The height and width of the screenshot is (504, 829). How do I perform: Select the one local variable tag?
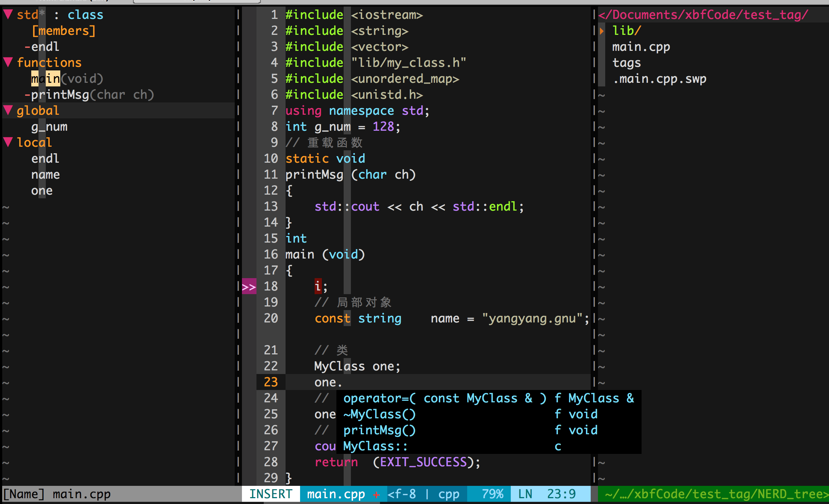[42, 191]
